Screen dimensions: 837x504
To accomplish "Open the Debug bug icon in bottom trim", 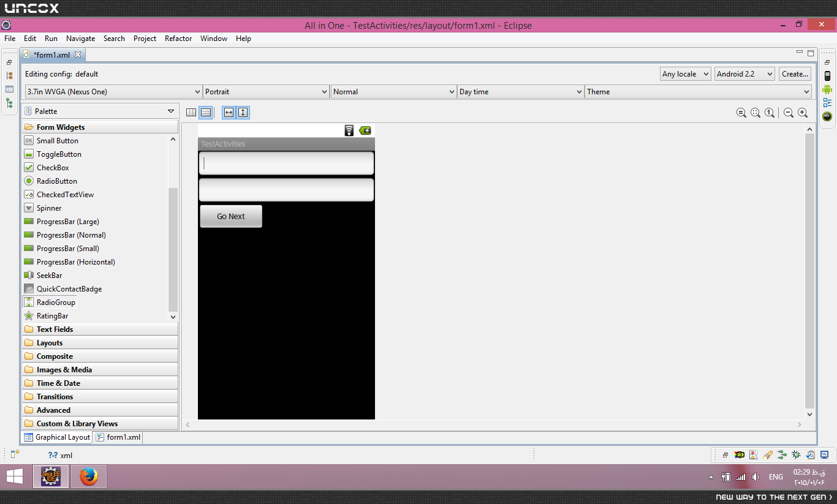I will pyautogui.click(x=796, y=455).
